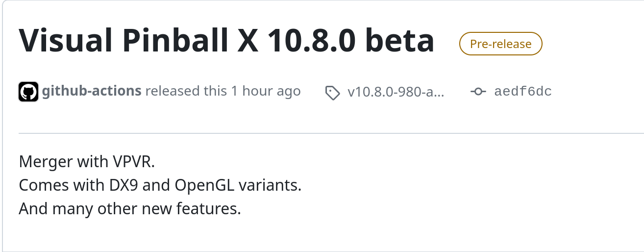Click "And many other new features." text
Viewport: 644px width, 252px height.
point(130,209)
